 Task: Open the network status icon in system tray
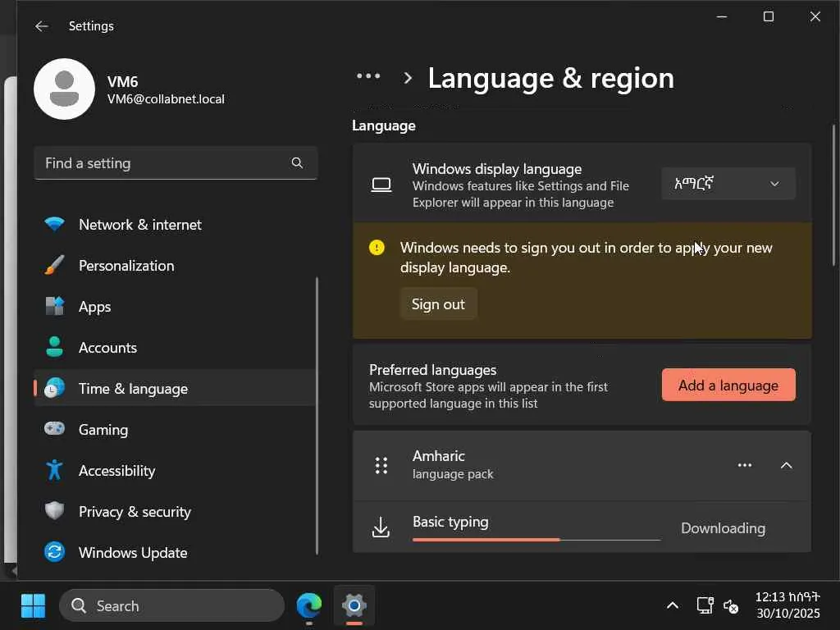(705, 605)
